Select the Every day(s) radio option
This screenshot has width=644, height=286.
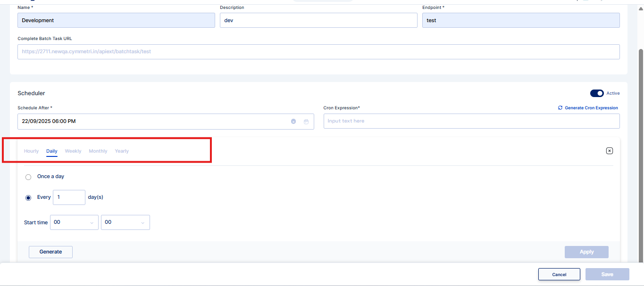point(28,198)
